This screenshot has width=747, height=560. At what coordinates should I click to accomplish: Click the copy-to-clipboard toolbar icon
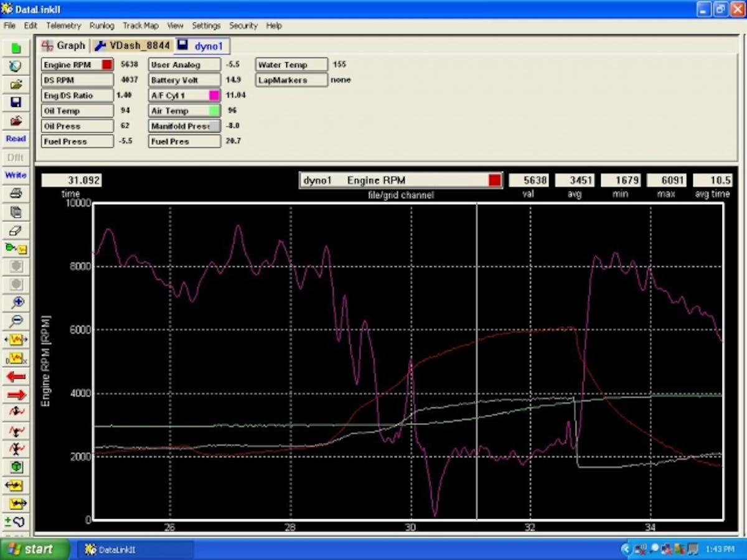[x=14, y=212]
